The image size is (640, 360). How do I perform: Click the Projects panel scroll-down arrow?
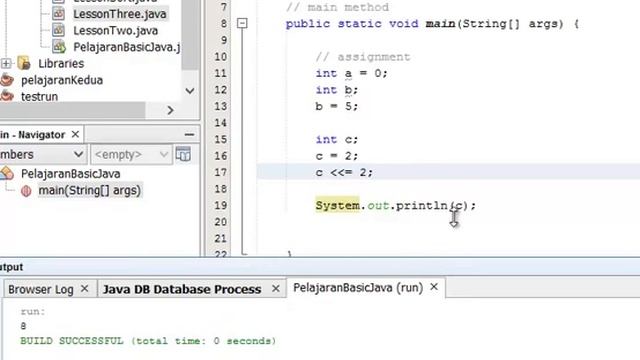click(190, 91)
